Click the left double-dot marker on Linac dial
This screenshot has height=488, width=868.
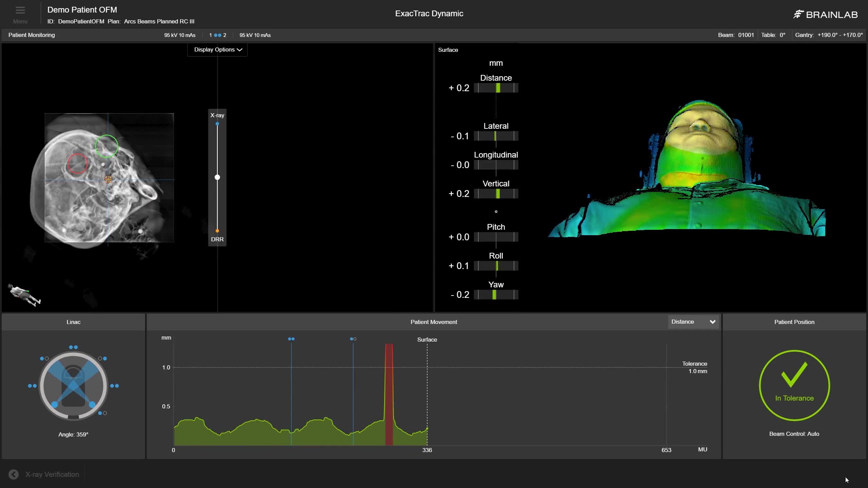32,386
